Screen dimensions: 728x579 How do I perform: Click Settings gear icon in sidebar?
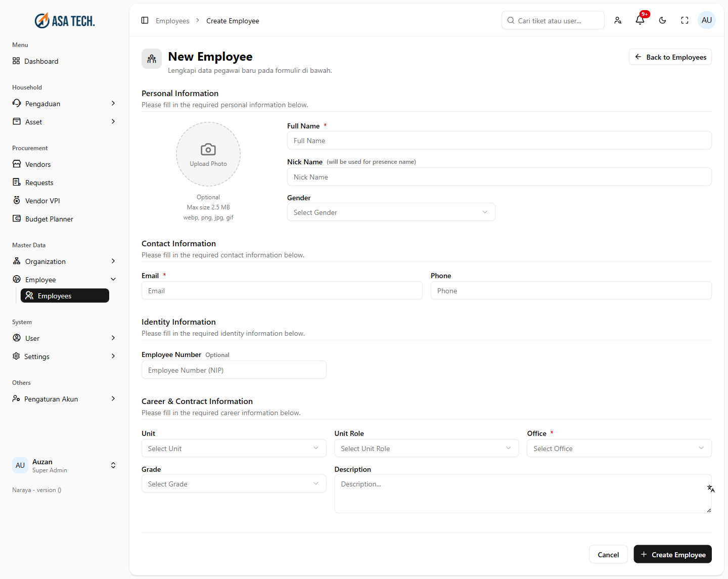click(16, 356)
